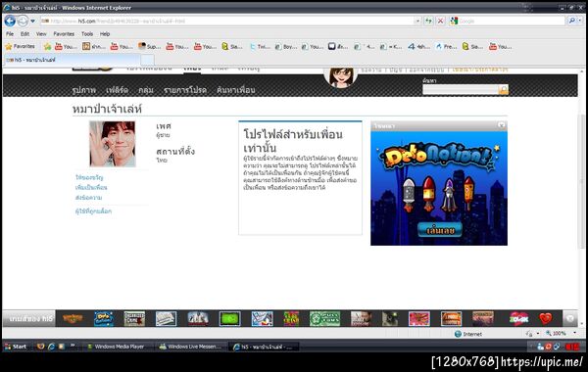
Task: Click the red system tray icon
Action: [x=572, y=347]
